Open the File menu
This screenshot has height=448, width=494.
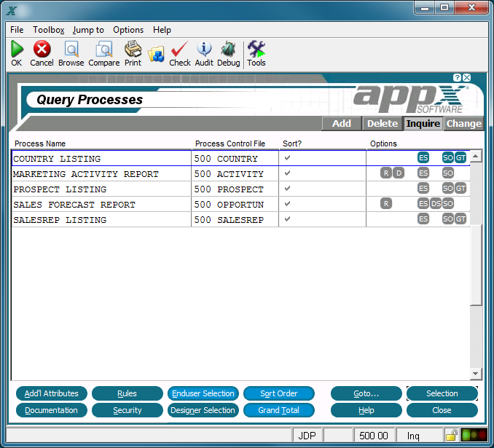coord(17,30)
